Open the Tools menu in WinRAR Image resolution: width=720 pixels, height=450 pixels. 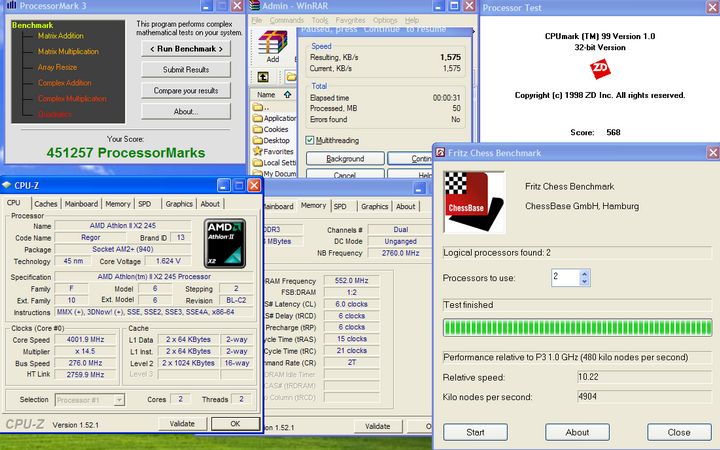tap(320, 20)
